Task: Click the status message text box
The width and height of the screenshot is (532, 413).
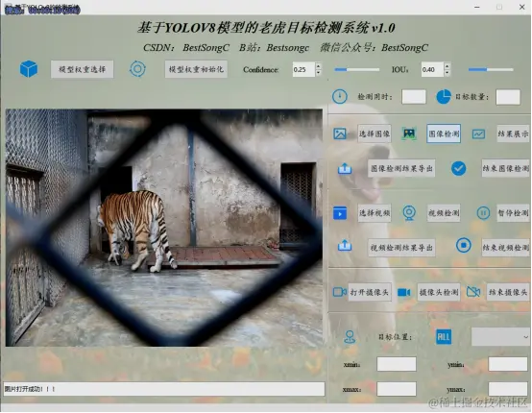Action: point(164,389)
